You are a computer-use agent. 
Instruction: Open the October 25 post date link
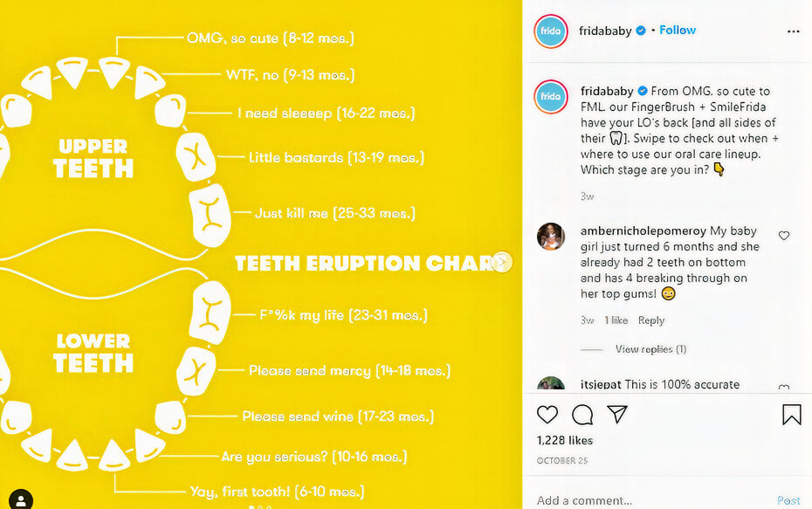pyautogui.click(x=561, y=460)
